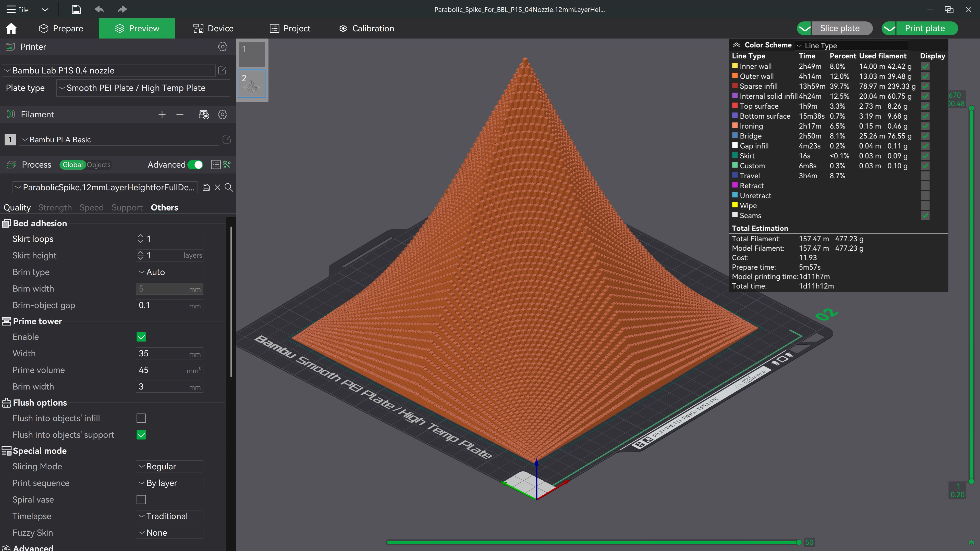This screenshot has width=980, height=551.
Task: Click the horizontal move slider handle
Action: click(x=799, y=542)
